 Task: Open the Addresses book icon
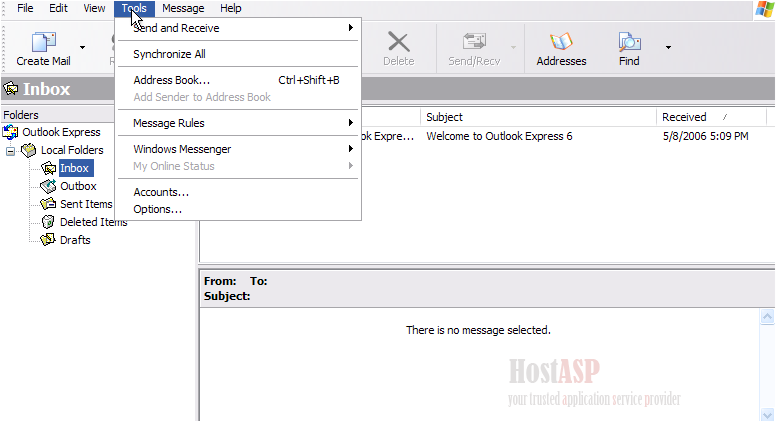click(561, 42)
